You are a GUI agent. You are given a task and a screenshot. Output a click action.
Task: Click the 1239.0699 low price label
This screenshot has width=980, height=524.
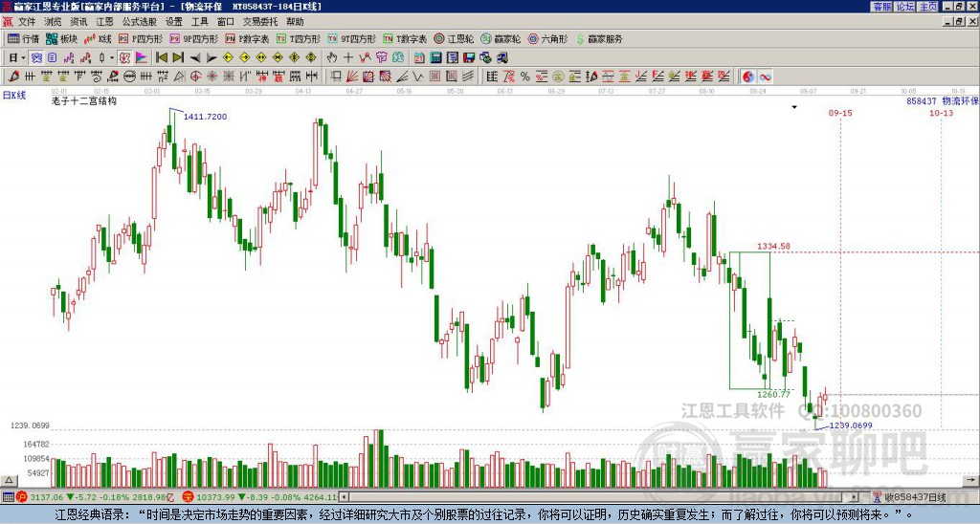tap(851, 426)
